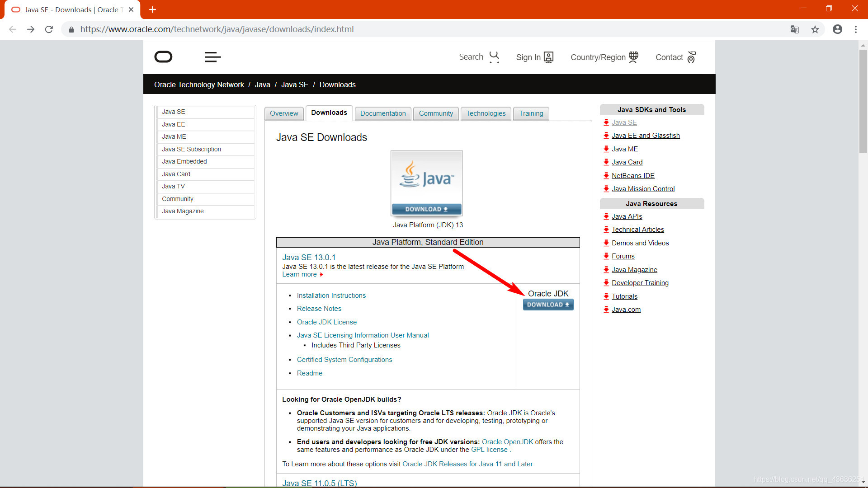Open the hamburger navigation menu

pyautogui.click(x=212, y=57)
